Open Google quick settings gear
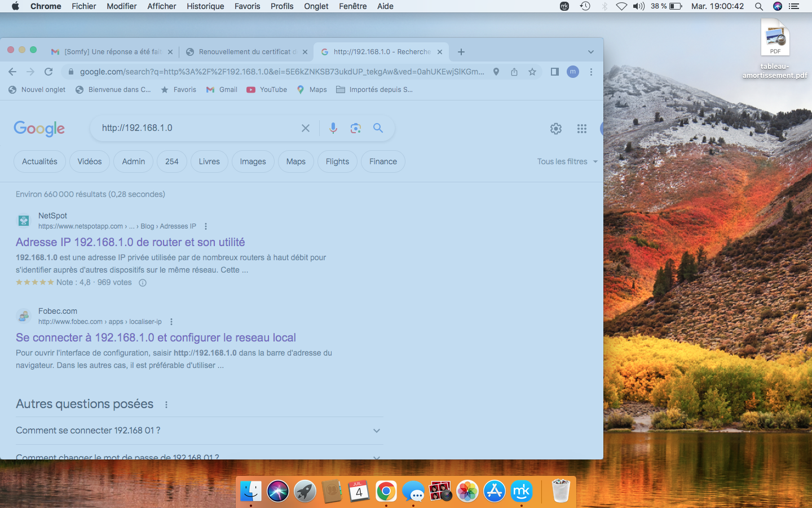The image size is (812, 508). pos(556,129)
